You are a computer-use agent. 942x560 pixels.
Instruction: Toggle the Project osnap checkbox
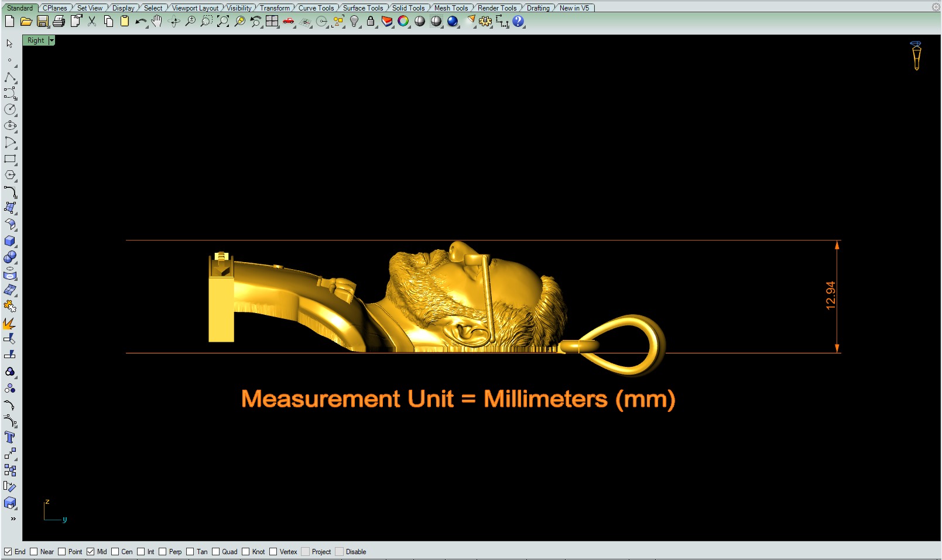[306, 552]
